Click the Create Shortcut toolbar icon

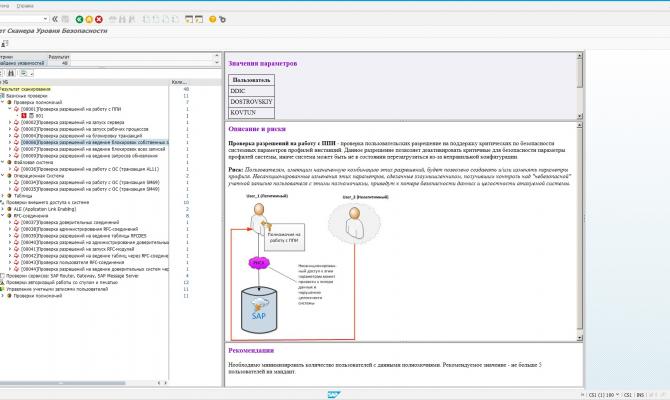point(199,19)
